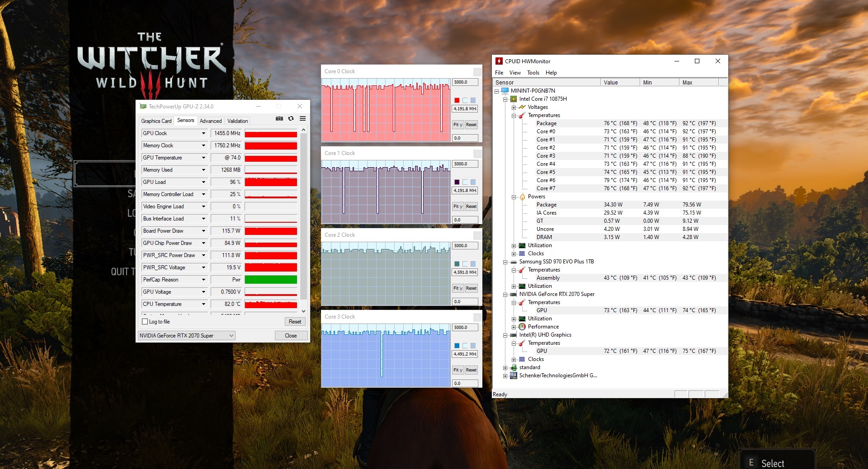Collapse the Powers node in HWMonitor
Image resolution: width=868 pixels, height=469 pixels.
click(x=514, y=197)
